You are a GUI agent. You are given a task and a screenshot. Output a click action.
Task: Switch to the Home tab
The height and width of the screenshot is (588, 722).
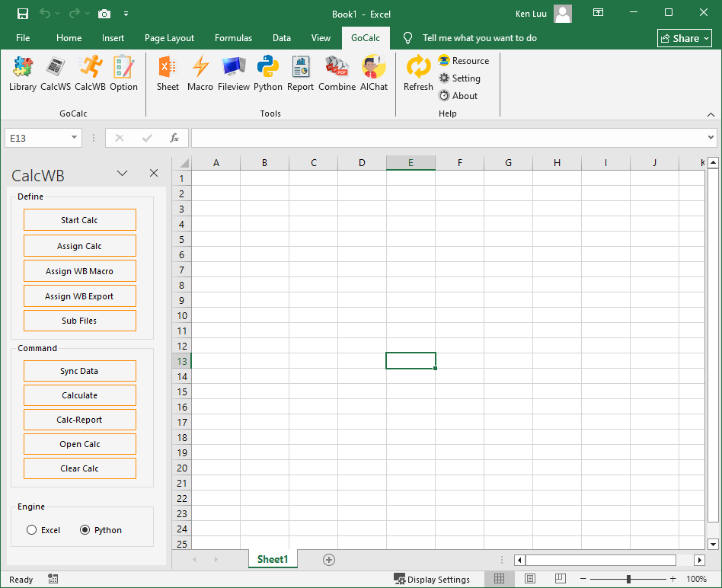(x=69, y=38)
